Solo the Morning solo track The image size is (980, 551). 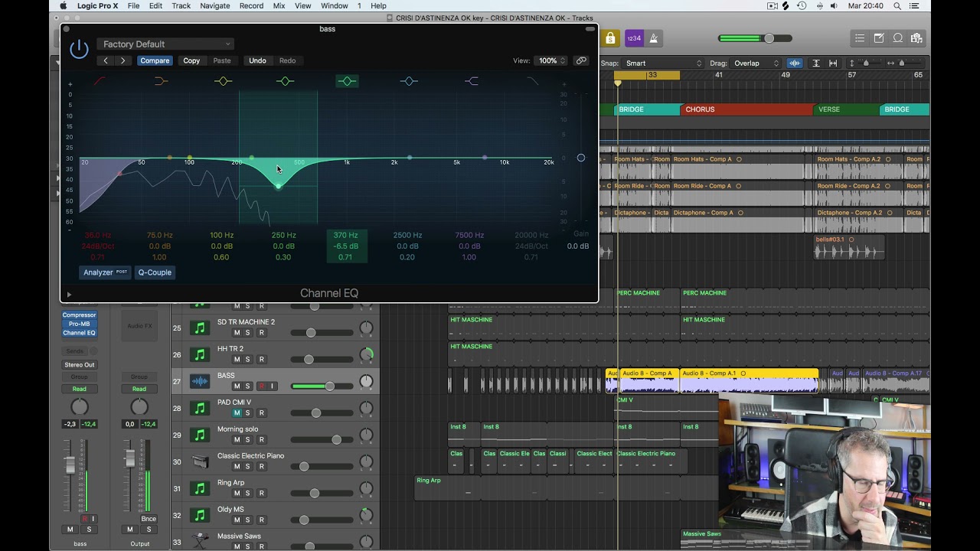(247, 440)
